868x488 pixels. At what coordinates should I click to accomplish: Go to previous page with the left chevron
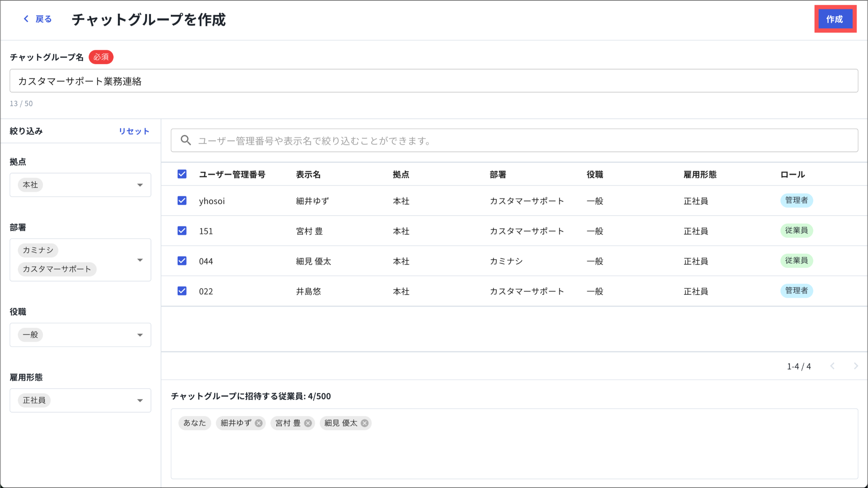tap(832, 366)
